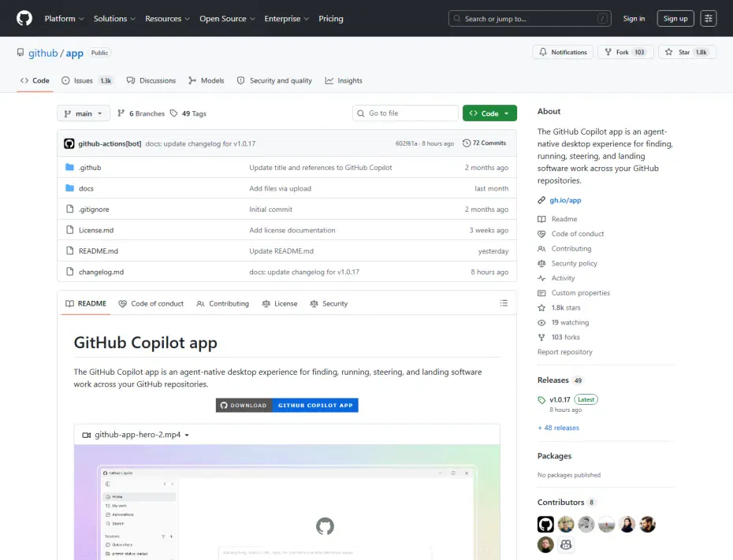Open the github owner link in breadcrumb
This screenshot has width=733, height=560.
pyautogui.click(x=43, y=53)
